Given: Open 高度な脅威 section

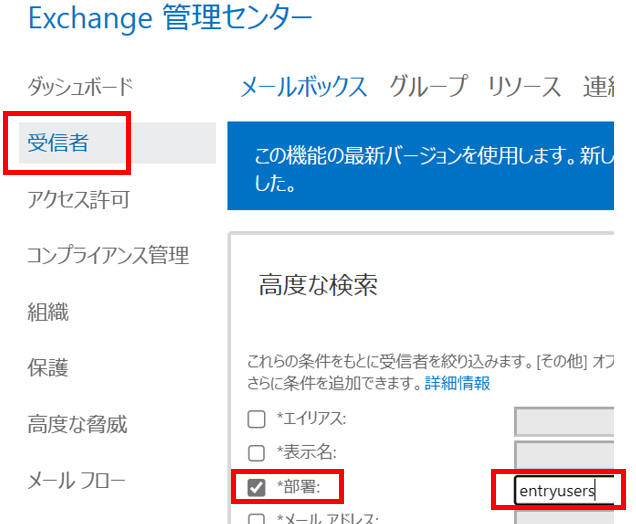Looking at the screenshot, I should 77,424.
